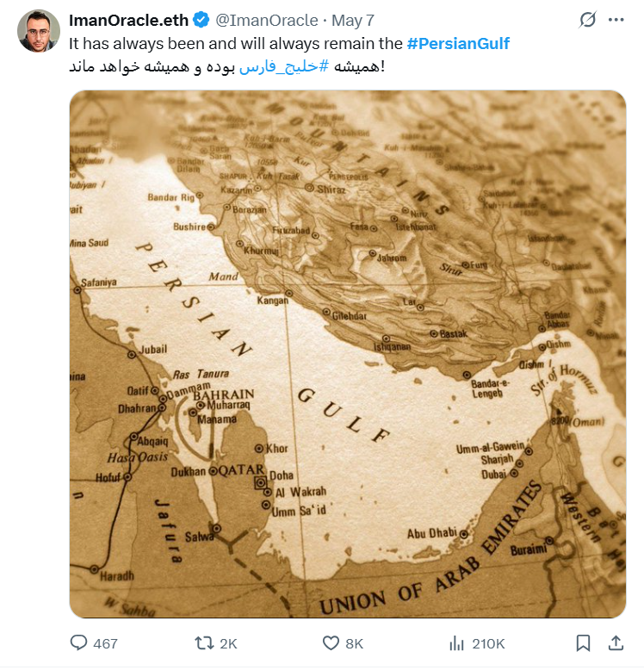
Task: Click the ImanOracle profile avatar
Action: click(x=39, y=32)
